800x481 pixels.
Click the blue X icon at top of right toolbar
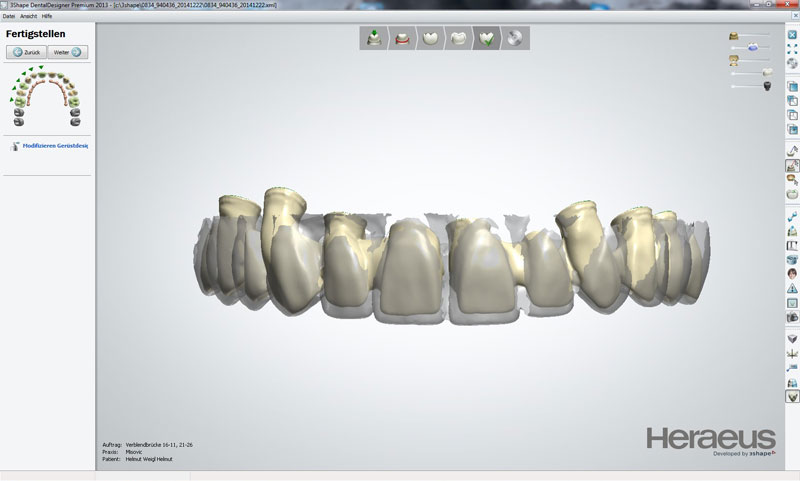(792, 35)
